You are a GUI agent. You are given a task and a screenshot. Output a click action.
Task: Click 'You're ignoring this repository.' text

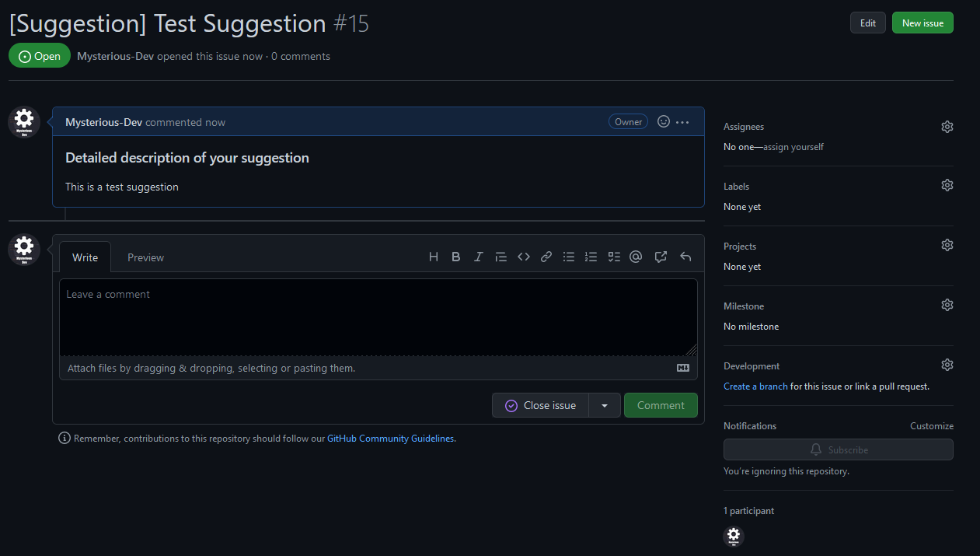[x=786, y=471]
